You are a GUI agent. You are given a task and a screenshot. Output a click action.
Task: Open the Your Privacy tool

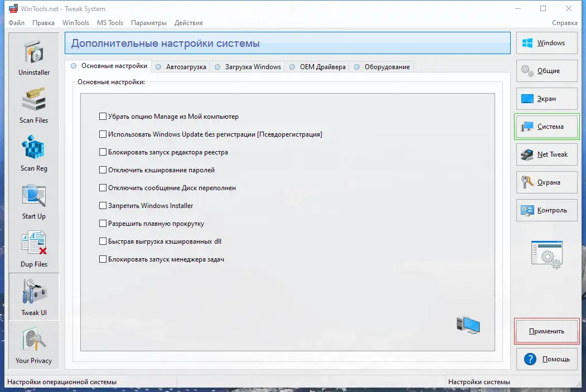coord(33,345)
